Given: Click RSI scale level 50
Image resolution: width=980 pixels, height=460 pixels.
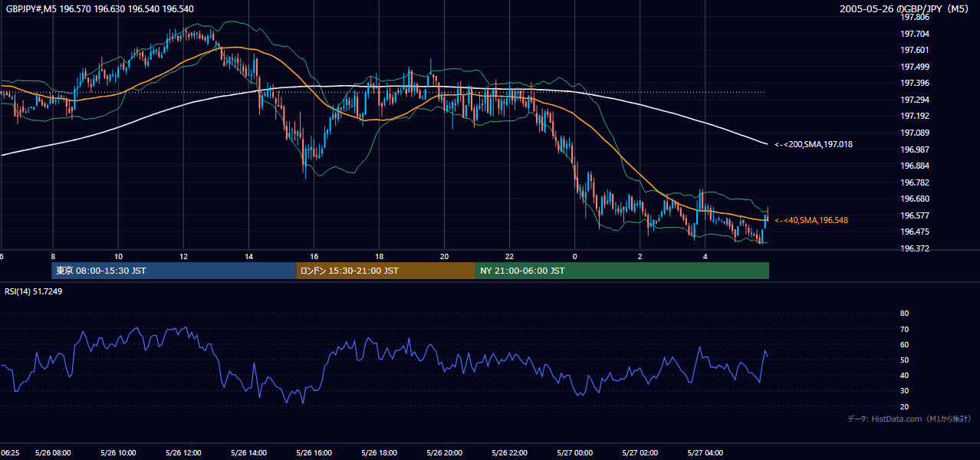Looking at the screenshot, I should 904,360.
